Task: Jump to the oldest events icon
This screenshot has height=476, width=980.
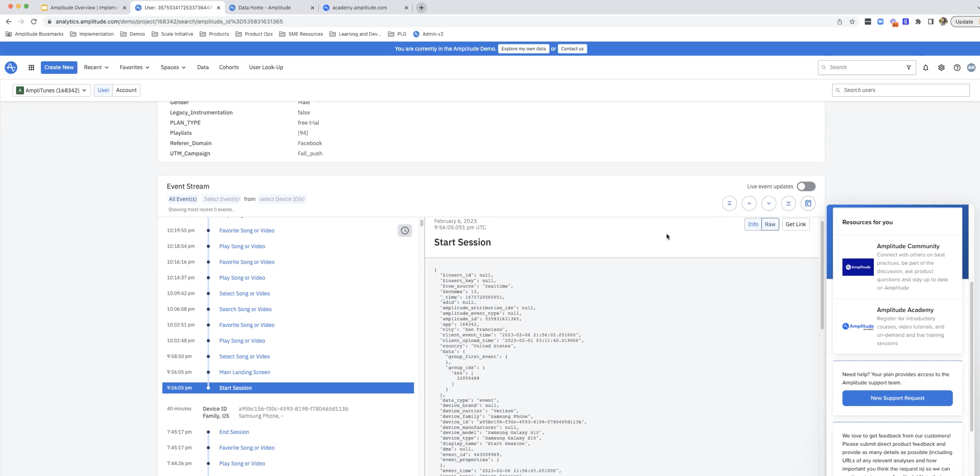Action: (788, 203)
